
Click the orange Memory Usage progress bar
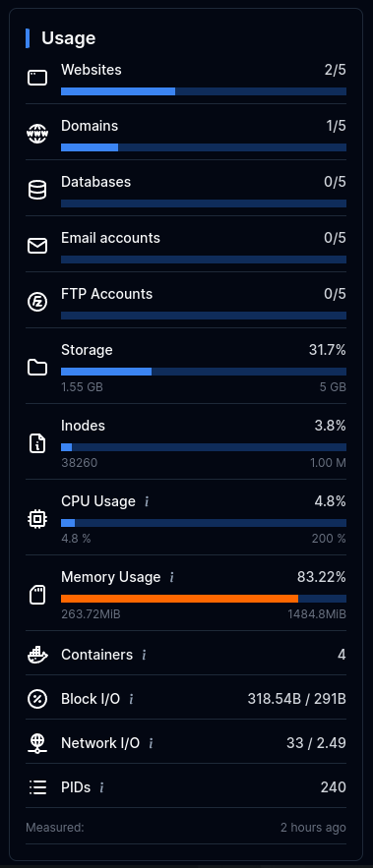point(179,599)
